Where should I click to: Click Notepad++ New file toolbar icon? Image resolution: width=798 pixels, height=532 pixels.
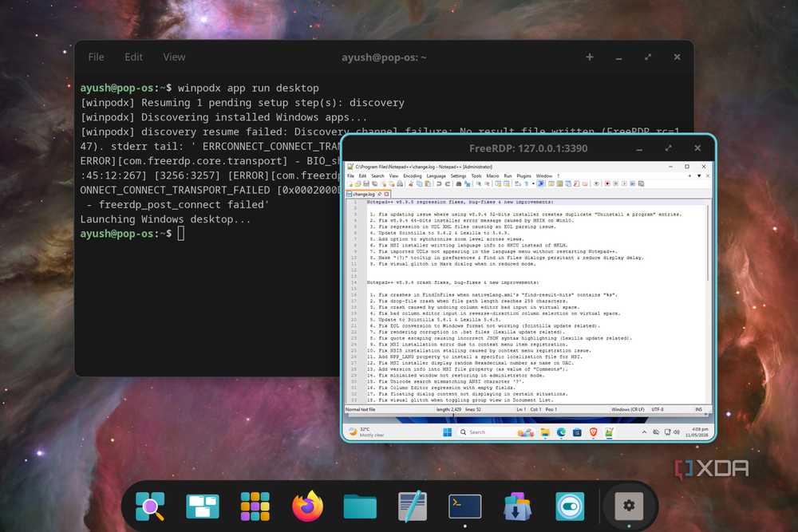click(350, 183)
